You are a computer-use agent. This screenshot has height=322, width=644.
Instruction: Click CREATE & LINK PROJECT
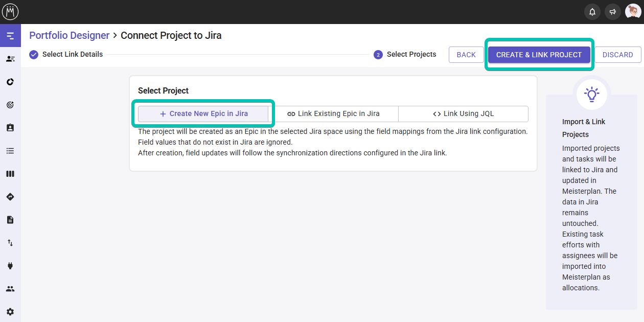coord(539,55)
